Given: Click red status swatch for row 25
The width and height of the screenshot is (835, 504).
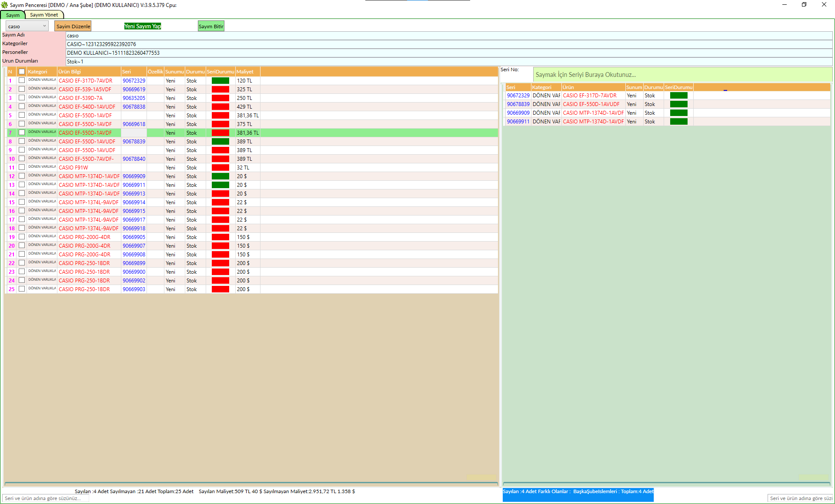Looking at the screenshot, I should [x=220, y=289].
